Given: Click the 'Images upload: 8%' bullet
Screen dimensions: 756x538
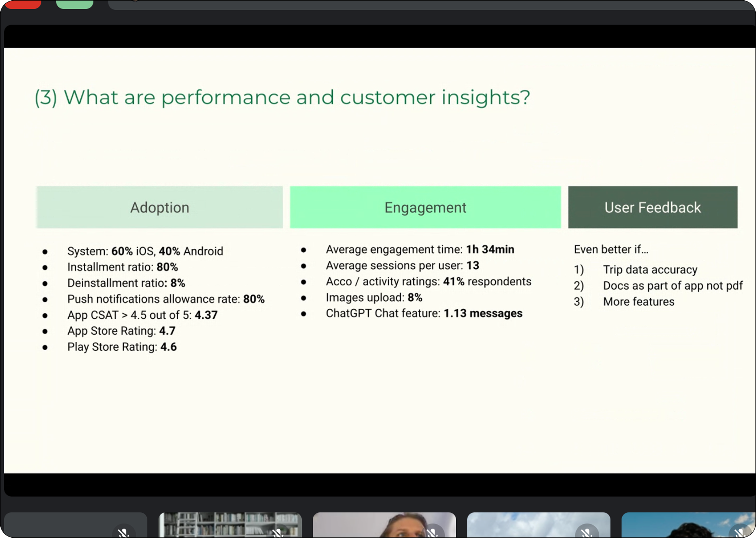Looking at the screenshot, I should [374, 297].
